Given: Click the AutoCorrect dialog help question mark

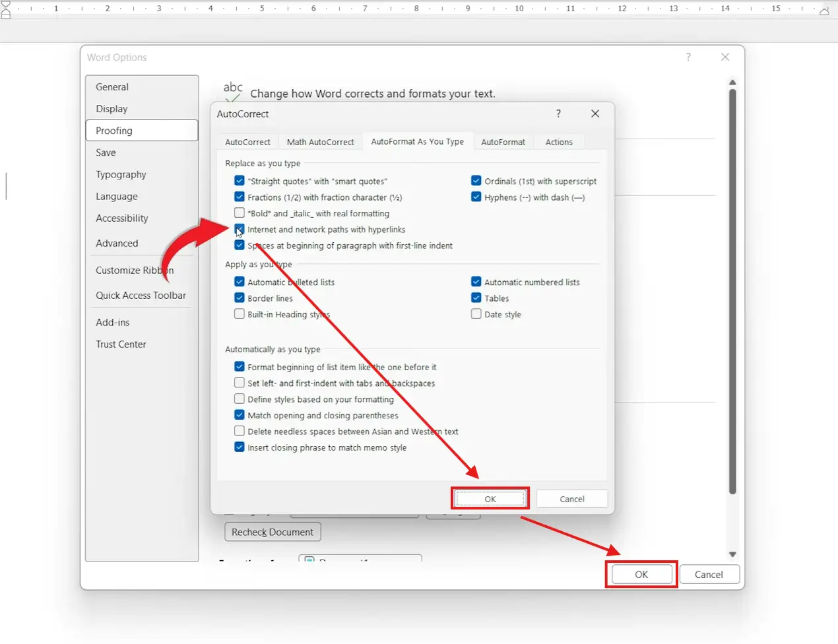Looking at the screenshot, I should pos(558,113).
